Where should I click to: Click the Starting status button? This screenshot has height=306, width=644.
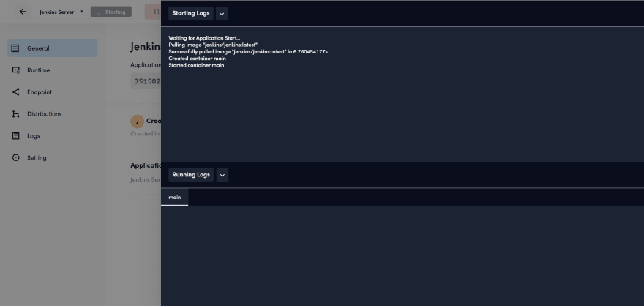coord(111,12)
